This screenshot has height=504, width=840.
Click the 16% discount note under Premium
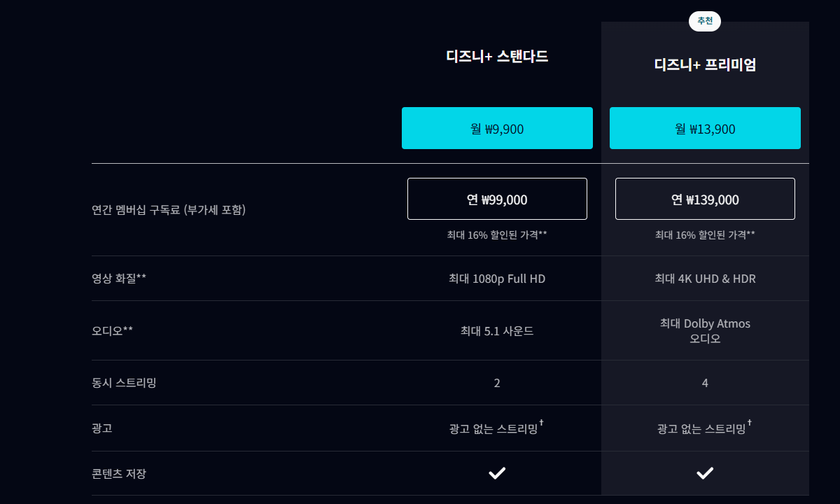click(705, 235)
